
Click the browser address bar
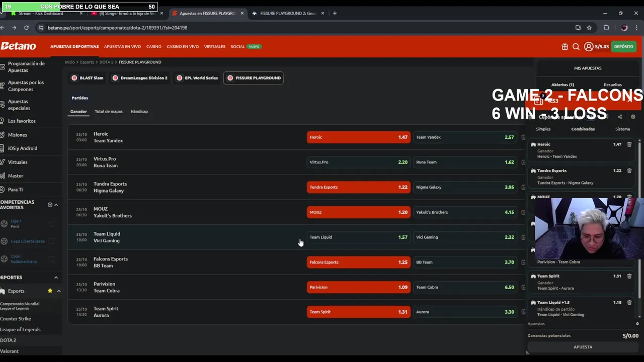(302, 28)
